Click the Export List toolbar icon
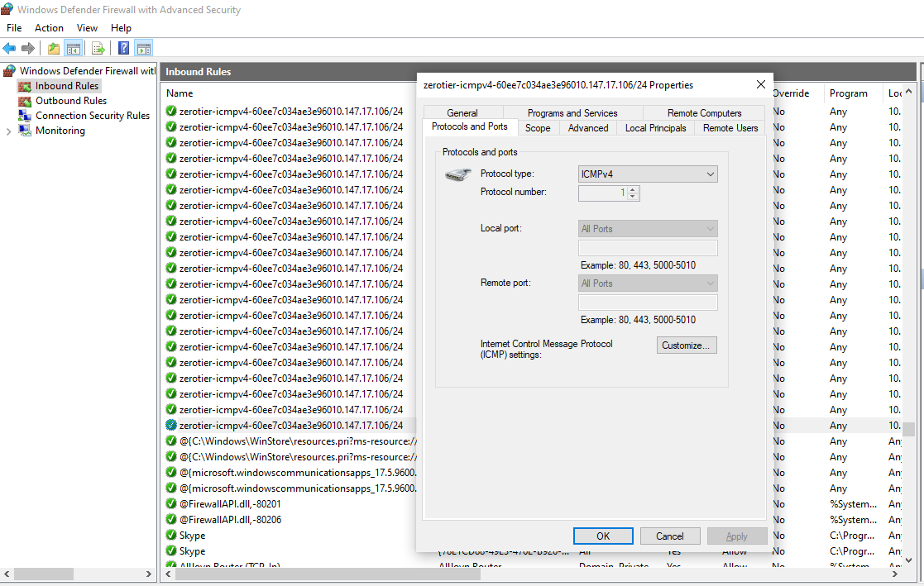The height and width of the screenshot is (586, 924). point(98,49)
